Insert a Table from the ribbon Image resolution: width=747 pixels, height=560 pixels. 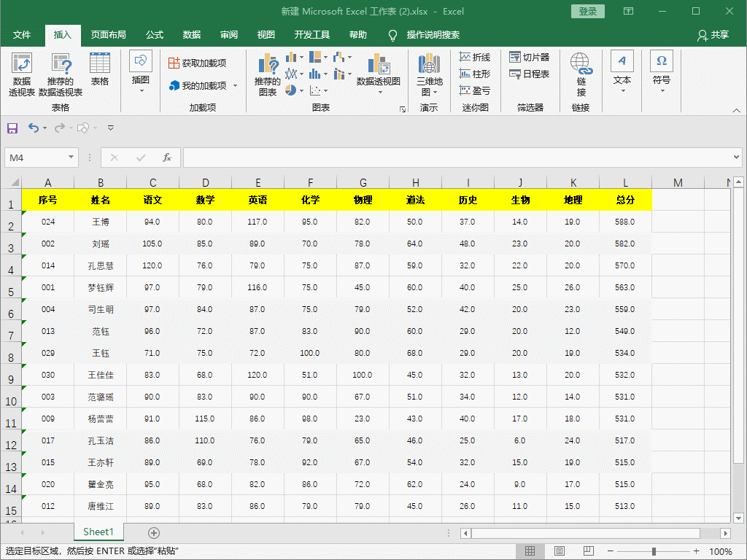[x=99, y=69]
